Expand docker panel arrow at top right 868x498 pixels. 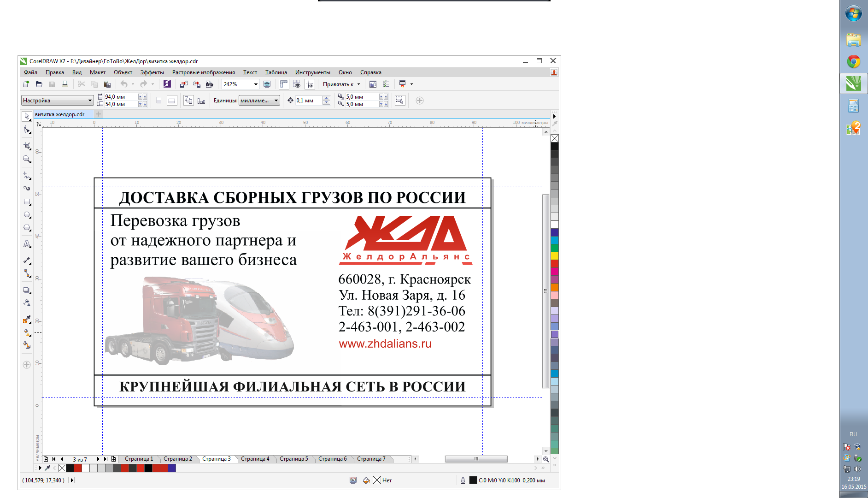coord(555,116)
